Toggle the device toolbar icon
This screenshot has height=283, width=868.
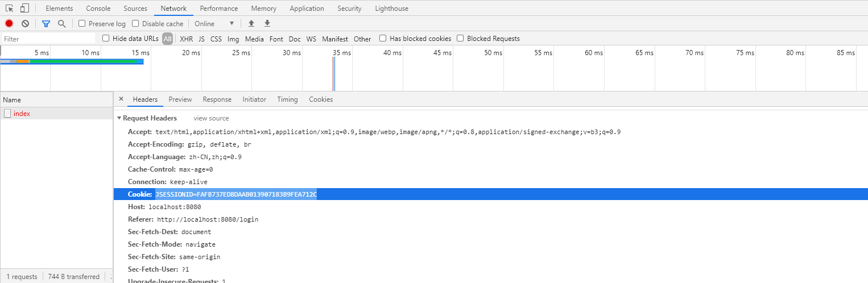coord(24,9)
